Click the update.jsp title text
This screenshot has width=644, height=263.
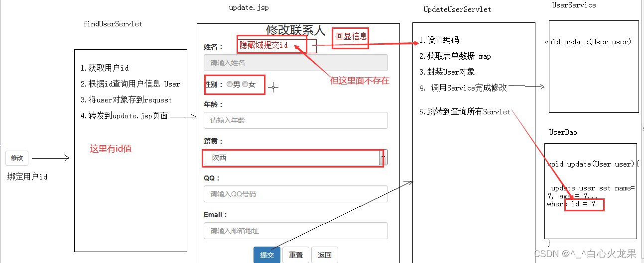pyautogui.click(x=249, y=7)
